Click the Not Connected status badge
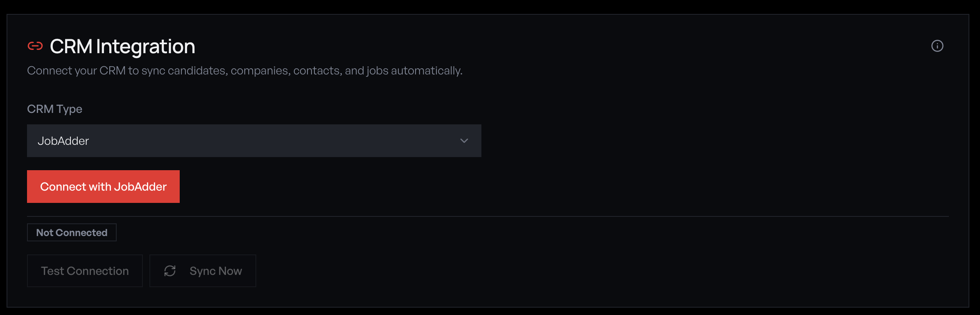Screen dimensions: 980x315 tap(72, 232)
